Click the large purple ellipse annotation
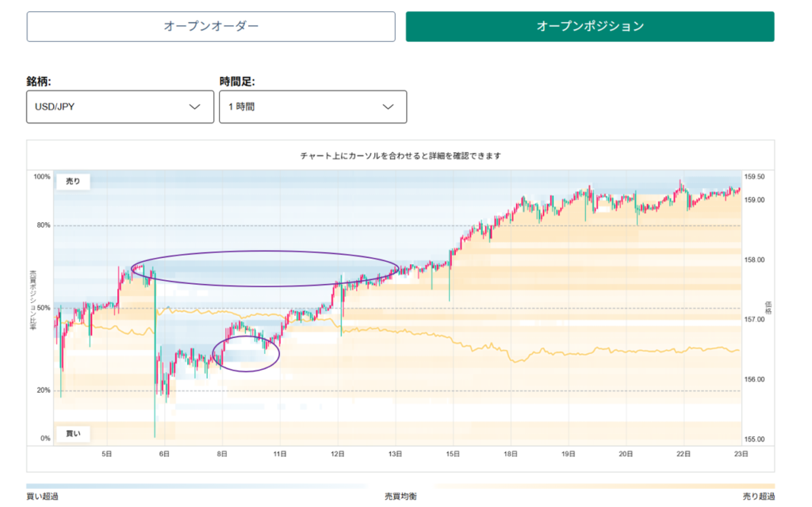 pos(265,268)
